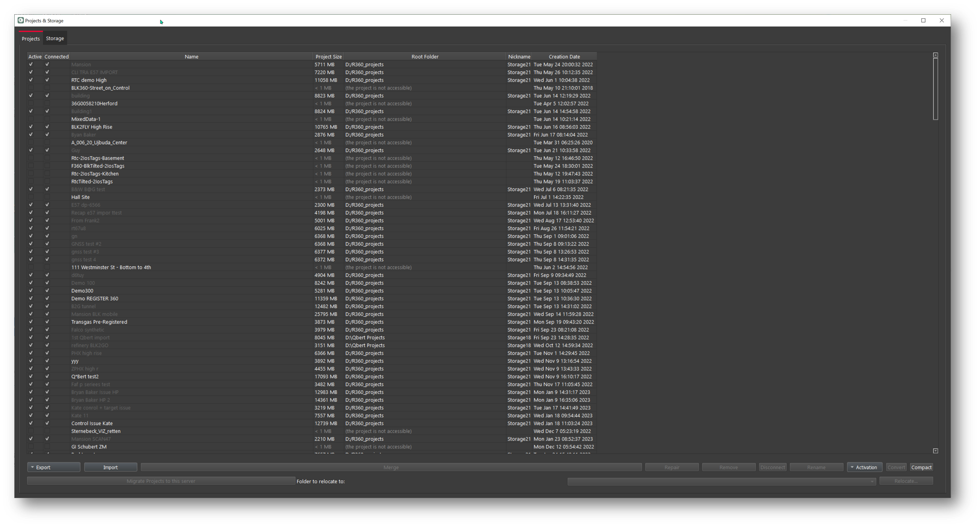980x527 pixels.
Task: Click the Import button
Action: (110, 467)
